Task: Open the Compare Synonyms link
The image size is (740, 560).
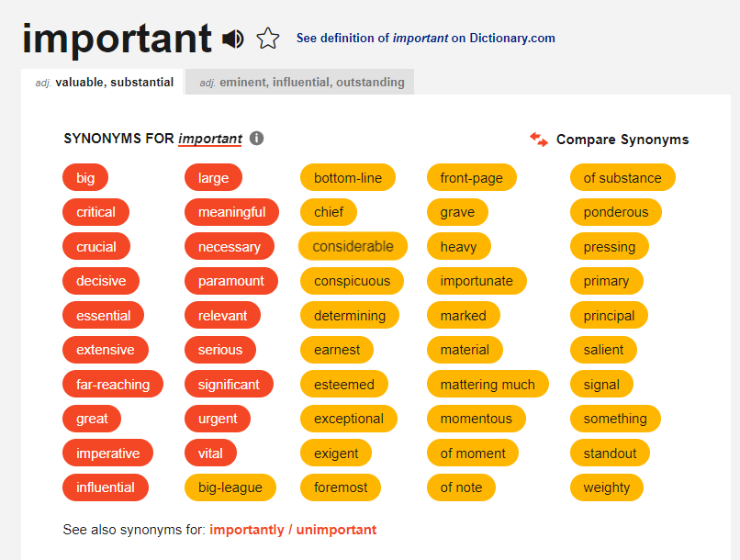Action: coord(622,140)
